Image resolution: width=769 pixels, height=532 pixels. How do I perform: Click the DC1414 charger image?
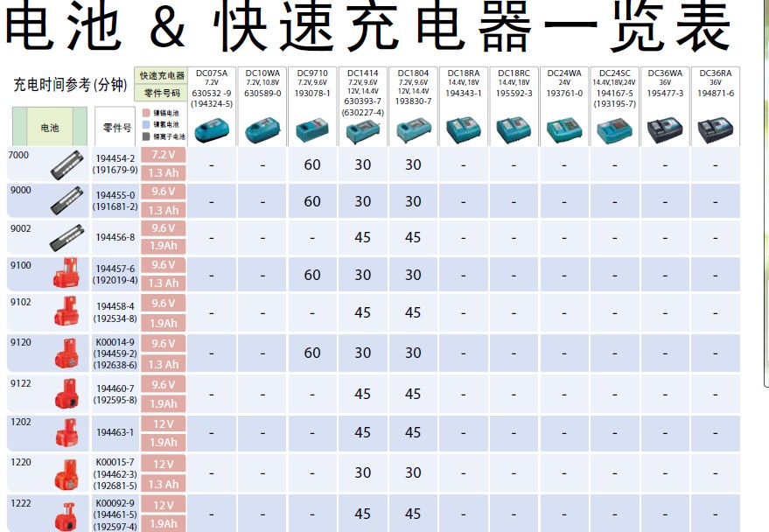pyautogui.click(x=363, y=132)
